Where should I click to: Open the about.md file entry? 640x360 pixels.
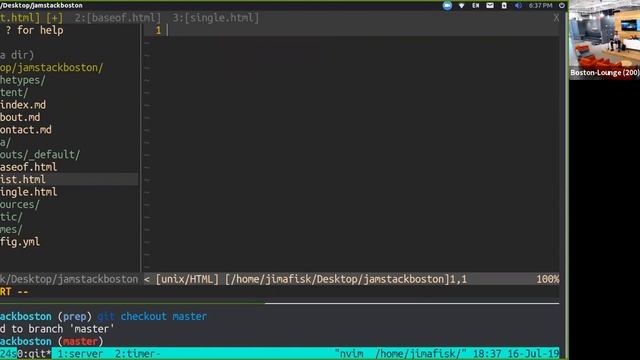(20, 117)
